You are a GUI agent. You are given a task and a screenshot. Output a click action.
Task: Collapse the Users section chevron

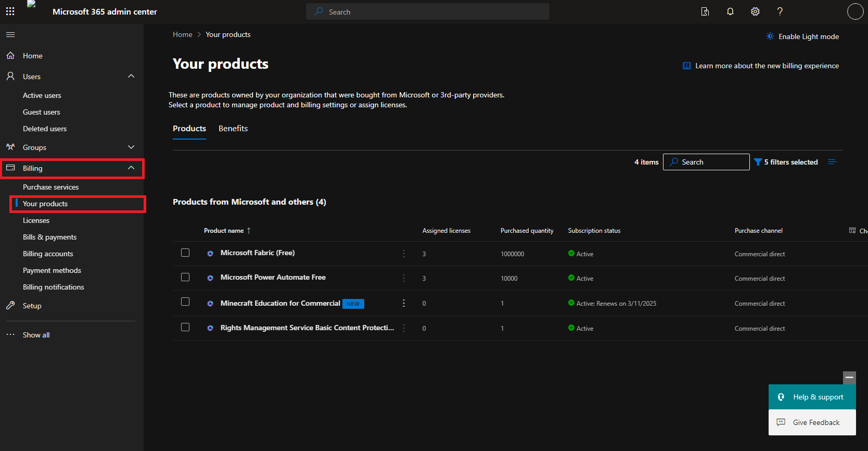click(x=131, y=76)
